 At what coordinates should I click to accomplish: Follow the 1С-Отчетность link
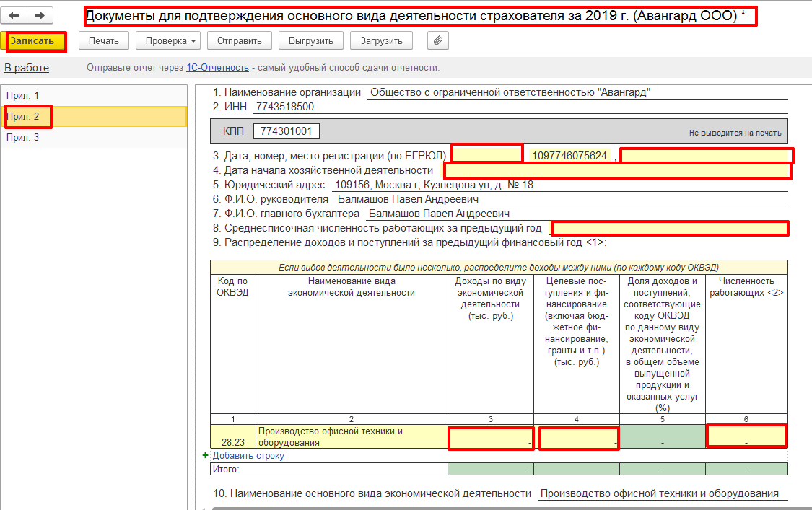(217, 68)
